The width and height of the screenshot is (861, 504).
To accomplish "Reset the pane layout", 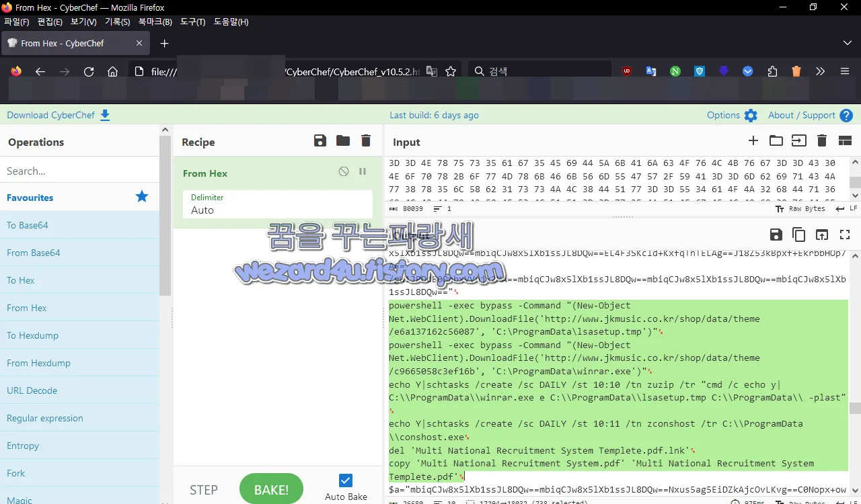I will [x=845, y=140].
